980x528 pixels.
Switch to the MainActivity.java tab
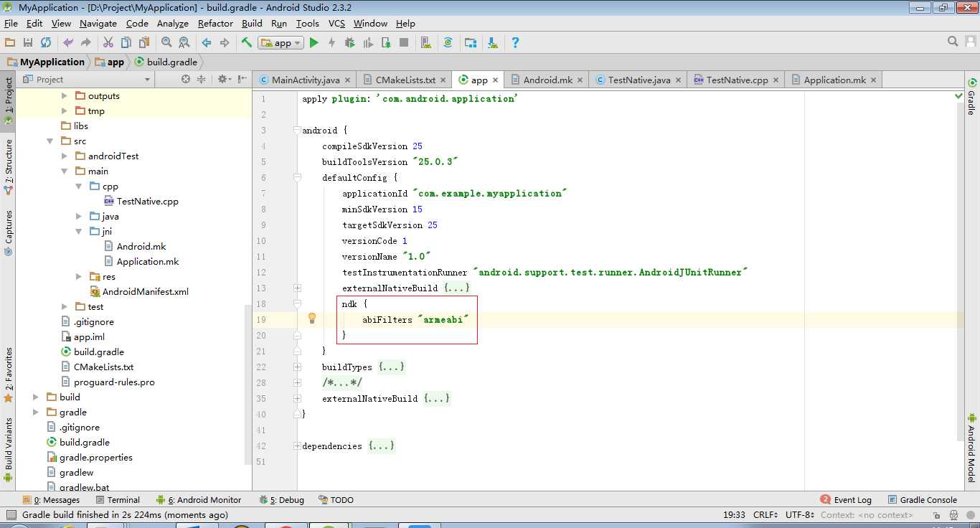(x=305, y=80)
